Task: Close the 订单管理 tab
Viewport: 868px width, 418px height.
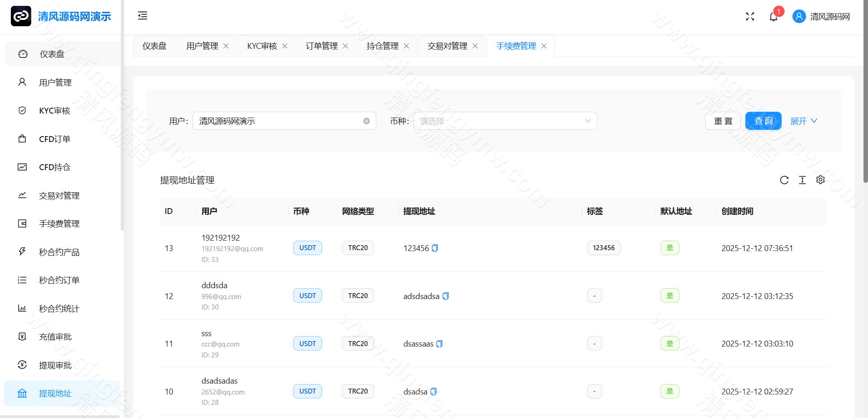Action: (345, 46)
